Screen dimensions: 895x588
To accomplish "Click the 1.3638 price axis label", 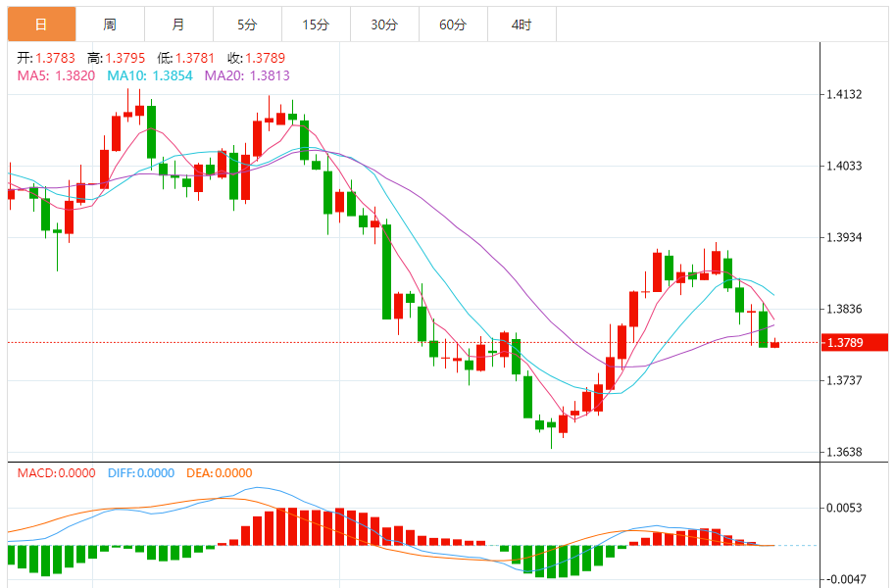I will [x=844, y=452].
